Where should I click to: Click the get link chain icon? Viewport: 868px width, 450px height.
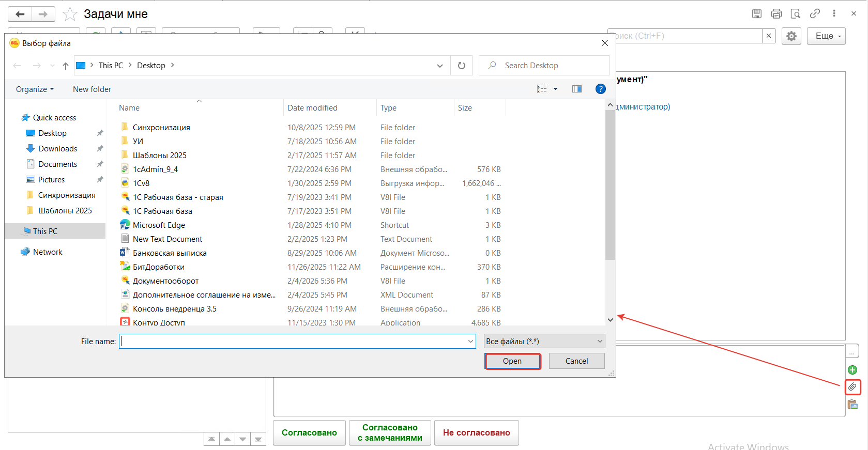point(815,14)
